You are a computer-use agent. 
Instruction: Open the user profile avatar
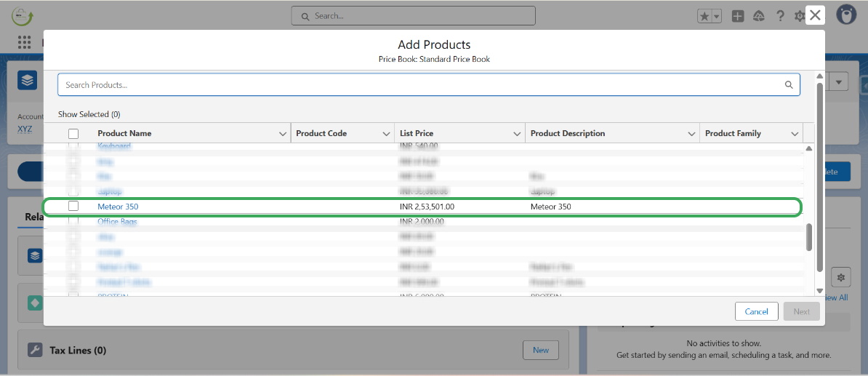click(845, 15)
